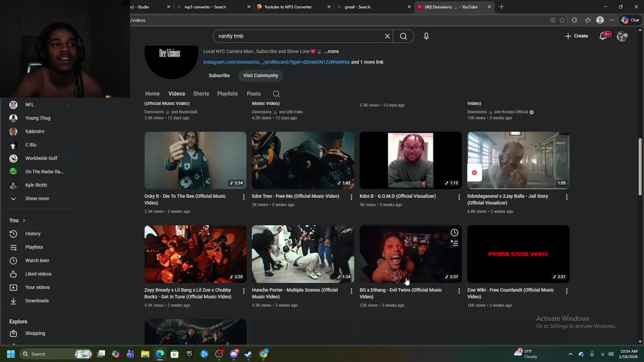
Task: Click the Create button
Action: tap(577, 36)
